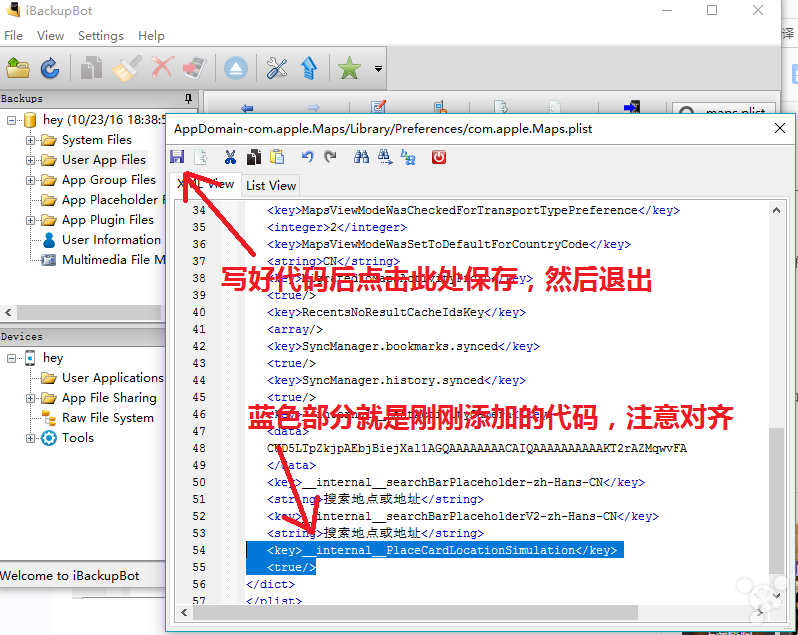The width and height of the screenshot is (798, 635).
Task: Undo the last edit with blue arrow
Action: (307, 157)
